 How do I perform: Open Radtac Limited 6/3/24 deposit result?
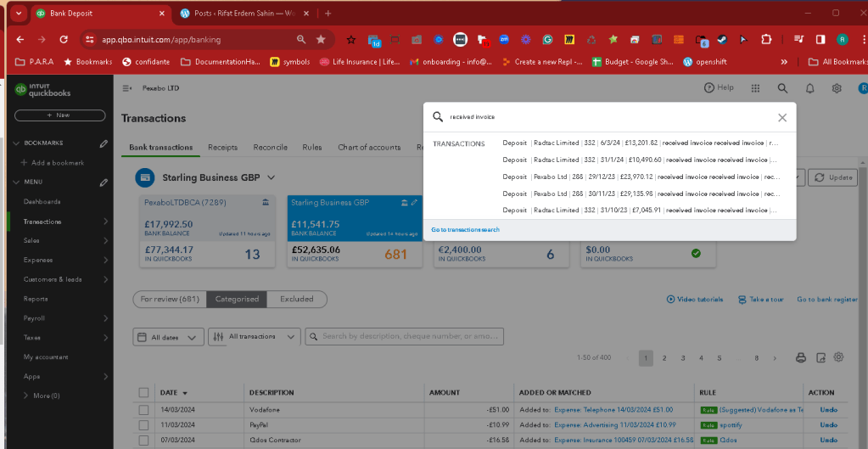click(x=640, y=143)
